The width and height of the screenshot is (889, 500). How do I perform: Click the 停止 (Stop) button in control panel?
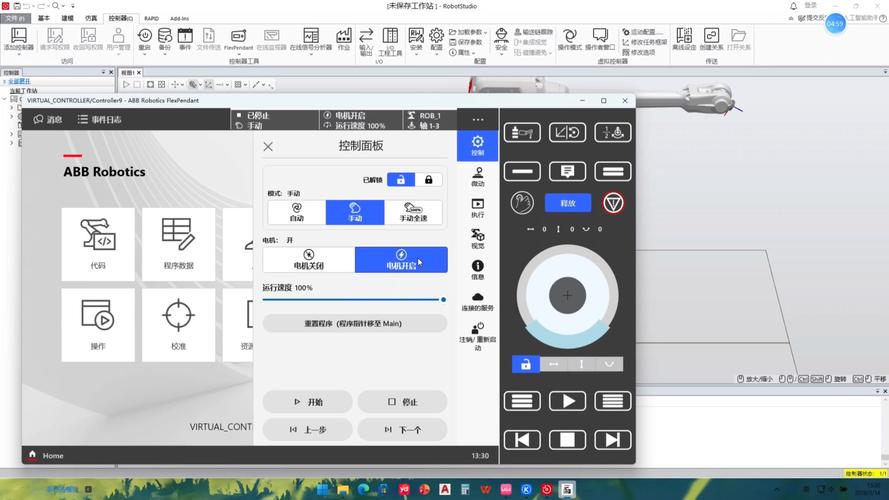point(403,402)
